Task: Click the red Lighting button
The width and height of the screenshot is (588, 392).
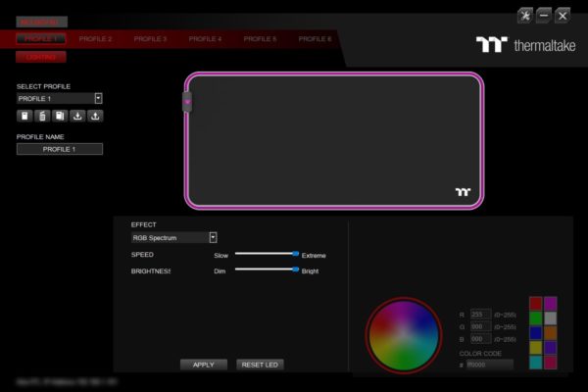Action: tap(41, 57)
